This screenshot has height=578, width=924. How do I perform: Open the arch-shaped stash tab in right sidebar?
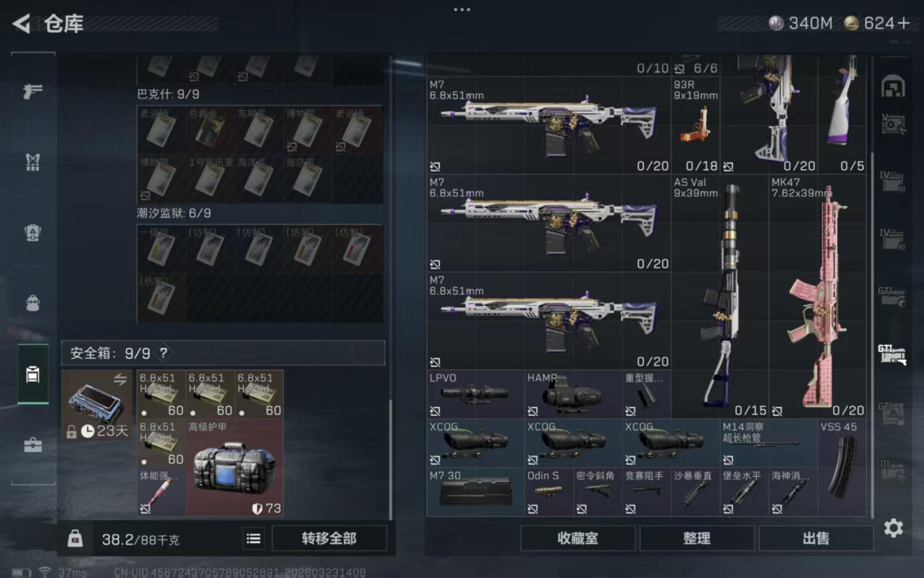coord(893,86)
